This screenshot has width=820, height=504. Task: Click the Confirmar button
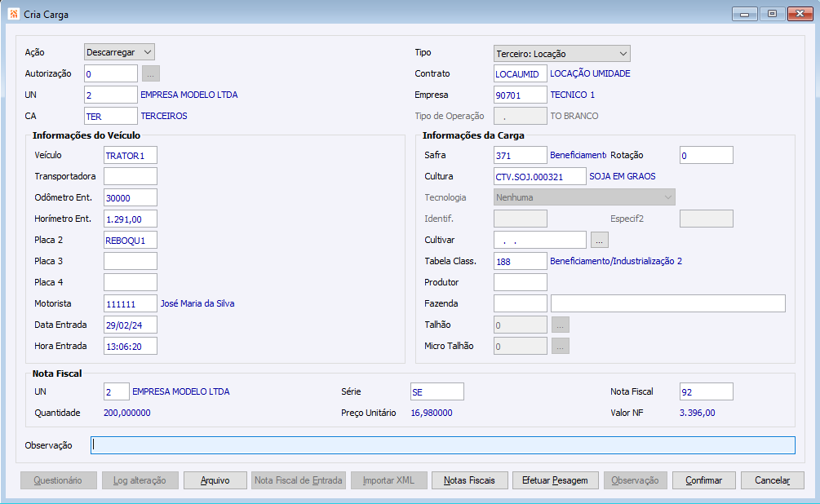[704, 480]
